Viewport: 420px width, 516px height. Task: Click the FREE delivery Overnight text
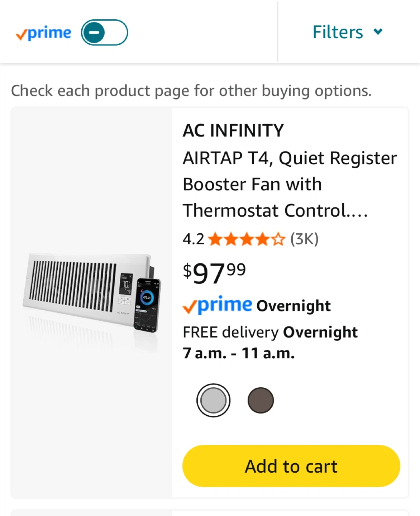pyautogui.click(x=270, y=332)
